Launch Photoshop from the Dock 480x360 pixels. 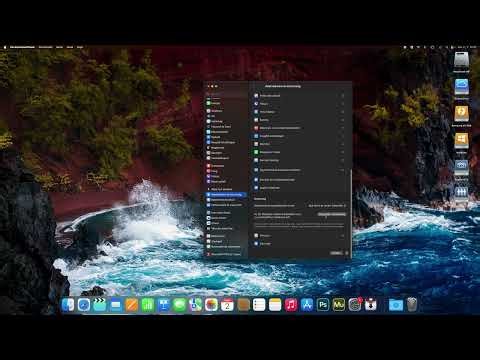[x=323, y=305]
